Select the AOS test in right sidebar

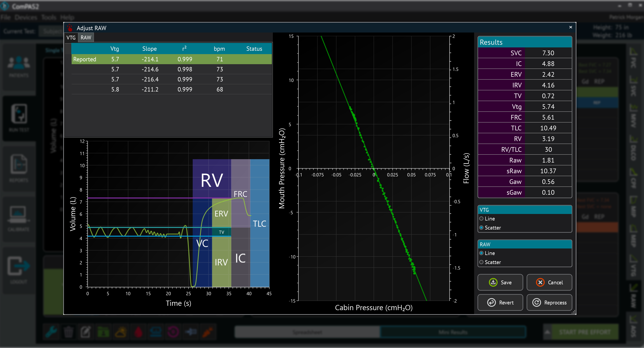pyautogui.click(x=633, y=326)
